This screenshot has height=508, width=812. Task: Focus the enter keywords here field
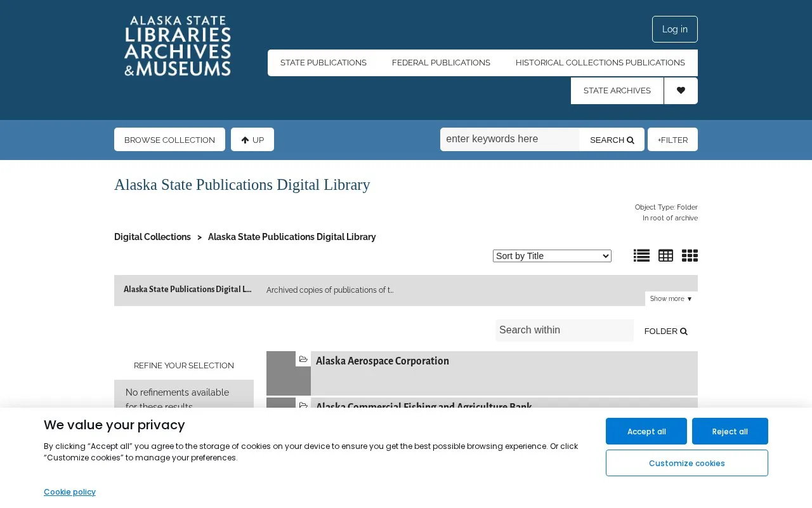510,139
